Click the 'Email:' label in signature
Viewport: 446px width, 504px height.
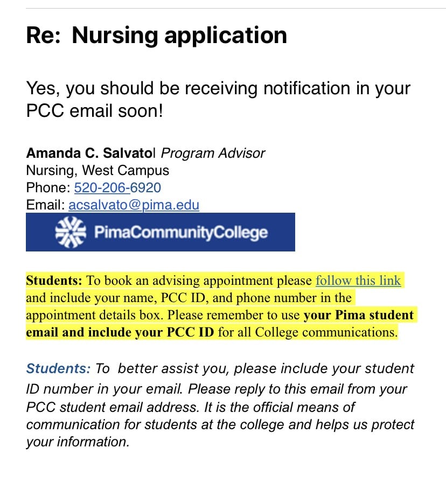coord(45,205)
